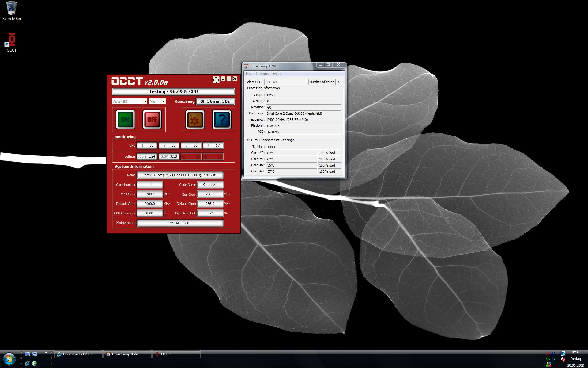Screen dimensions: 588x368
Task: Click the Bus Clock 266.6 value
Action: click(x=210, y=194)
